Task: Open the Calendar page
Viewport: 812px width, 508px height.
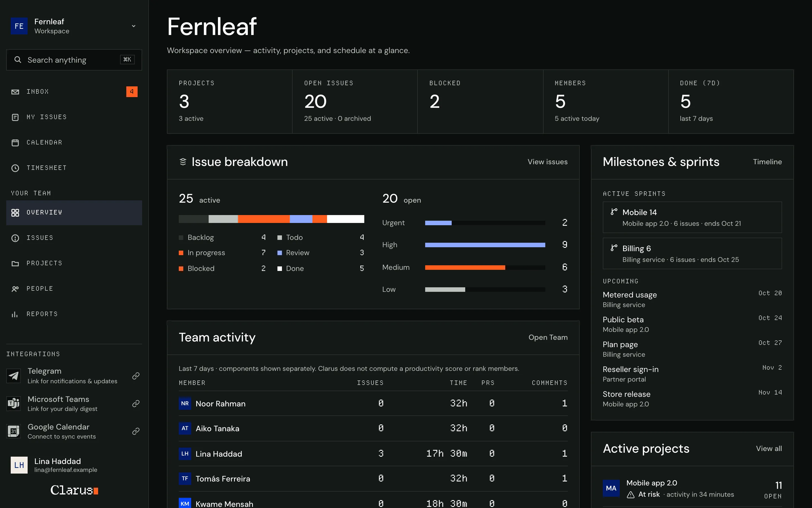Action: click(74, 143)
